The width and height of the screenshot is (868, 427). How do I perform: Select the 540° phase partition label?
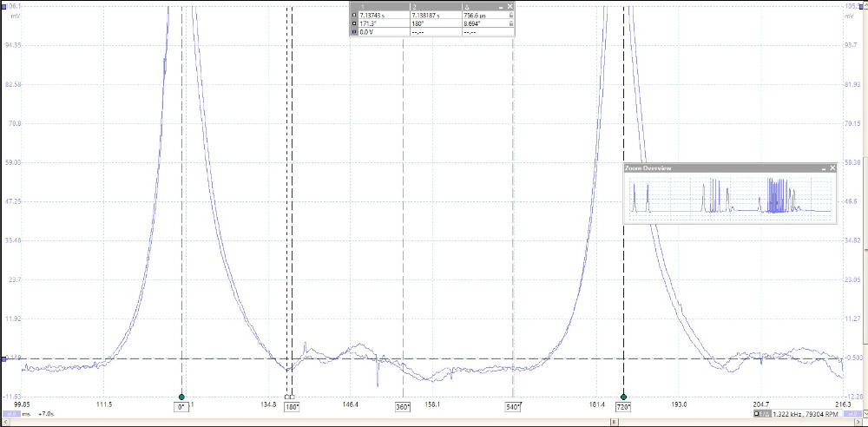pos(513,406)
